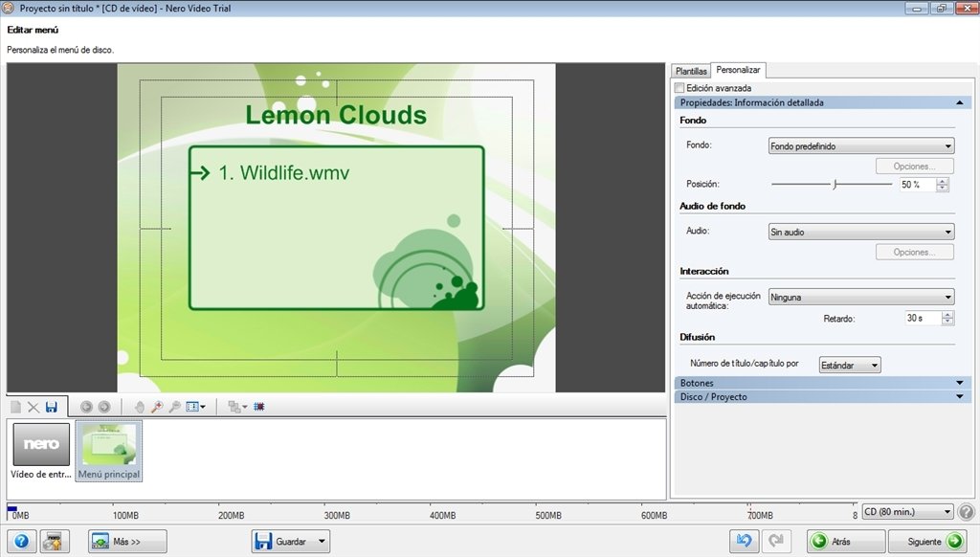Image resolution: width=980 pixels, height=557 pixels.
Task: Go to the previous menu page arrow
Action: point(86,407)
